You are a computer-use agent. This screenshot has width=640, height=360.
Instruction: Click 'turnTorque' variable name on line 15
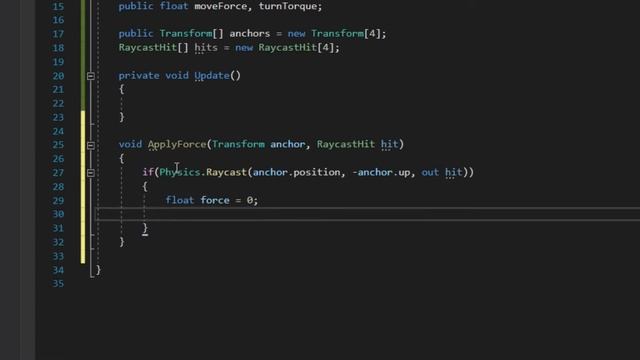coord(288,7)
